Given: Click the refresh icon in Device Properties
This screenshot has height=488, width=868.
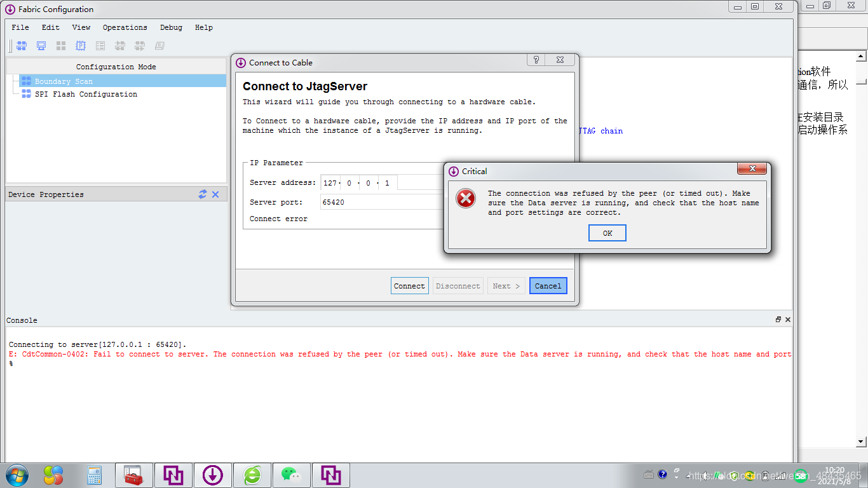Looking at the screenshot, I should pyautogui.click(x=203, y=194).
